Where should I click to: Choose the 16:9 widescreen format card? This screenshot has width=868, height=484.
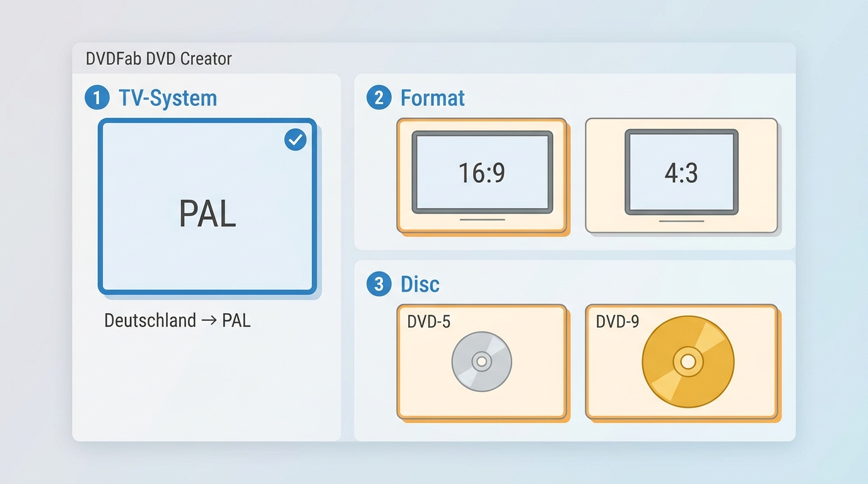point(482,176)
